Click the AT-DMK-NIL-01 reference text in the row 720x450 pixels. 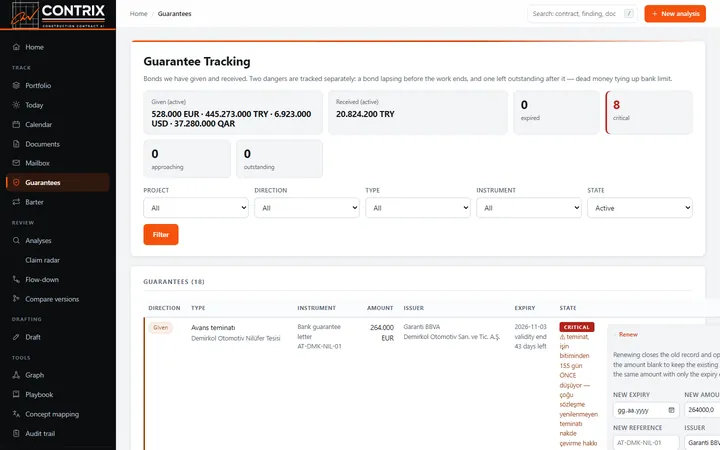tap(320, 347)
